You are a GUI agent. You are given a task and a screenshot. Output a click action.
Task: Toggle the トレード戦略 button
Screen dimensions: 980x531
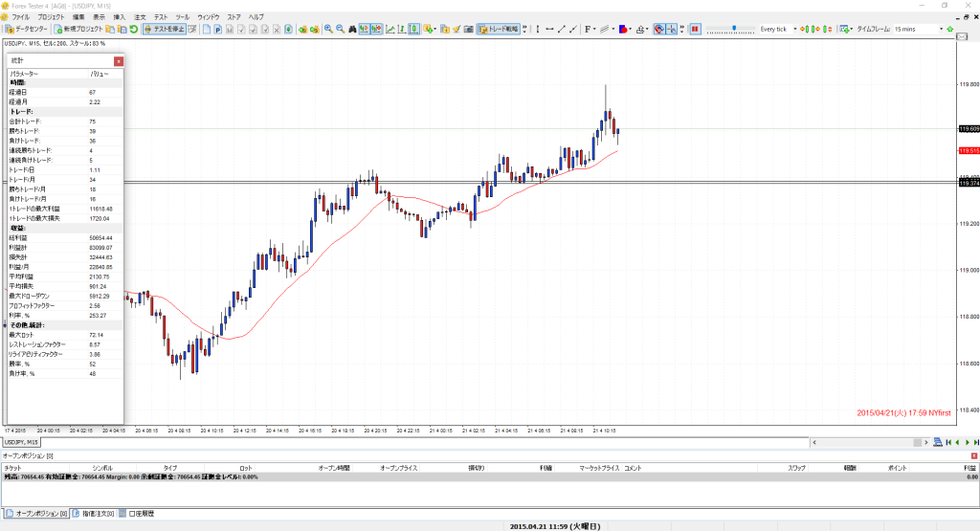point(498,30)
